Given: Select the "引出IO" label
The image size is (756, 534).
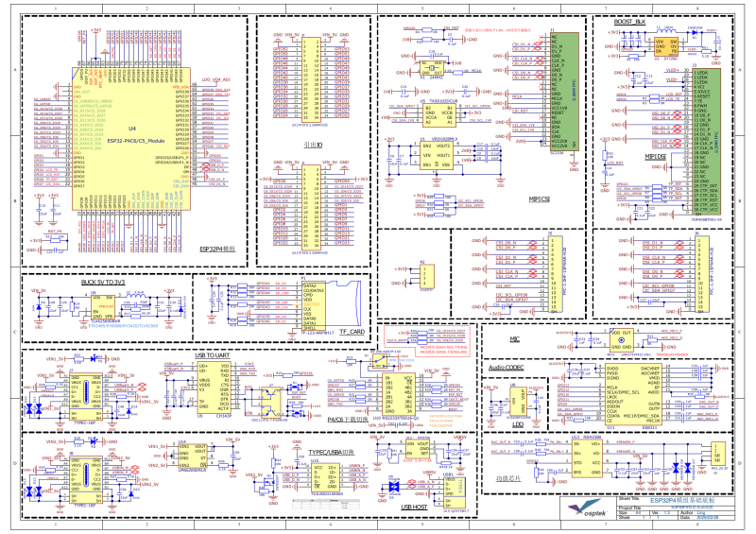Looking at the screenshot, I should coord(314,146).
